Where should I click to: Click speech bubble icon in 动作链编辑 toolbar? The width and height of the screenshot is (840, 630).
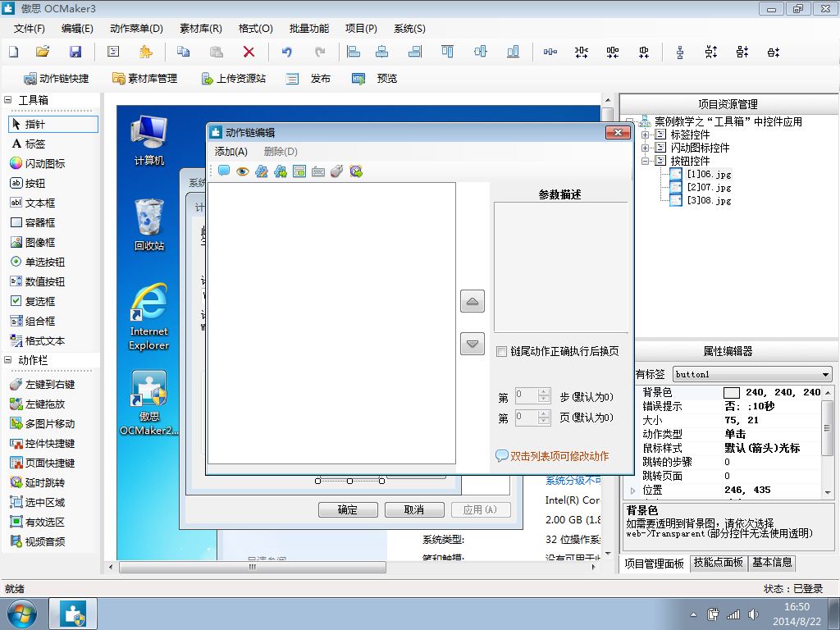[x=224, y=171]
